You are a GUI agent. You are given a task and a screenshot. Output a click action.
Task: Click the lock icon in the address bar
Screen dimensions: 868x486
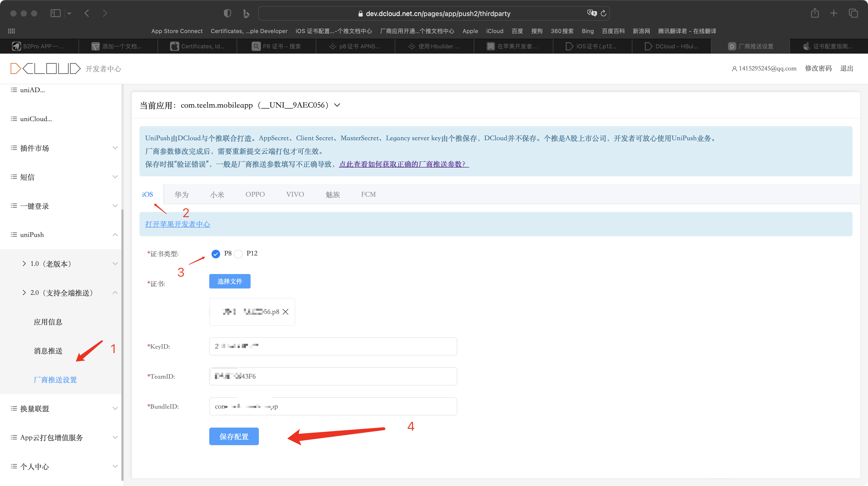pos(360,13)
